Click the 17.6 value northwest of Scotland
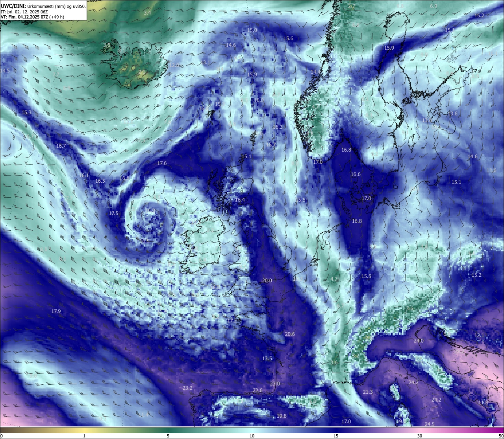504x439 pixels. (x=162, y=163)
